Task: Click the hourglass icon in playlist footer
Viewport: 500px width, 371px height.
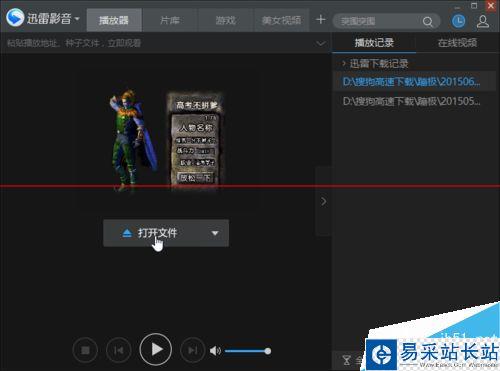Action: [347, 360]
